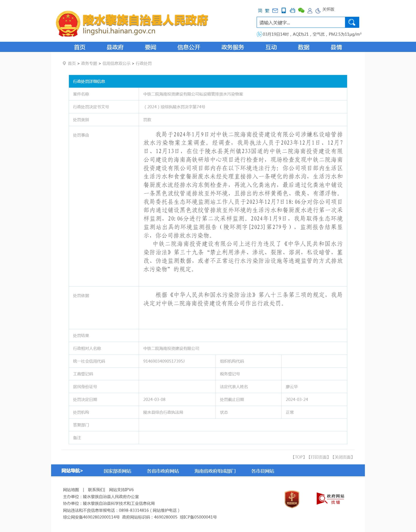
Task: Go to 首页 in the breadcrumb
Action: tap(72, 63)
